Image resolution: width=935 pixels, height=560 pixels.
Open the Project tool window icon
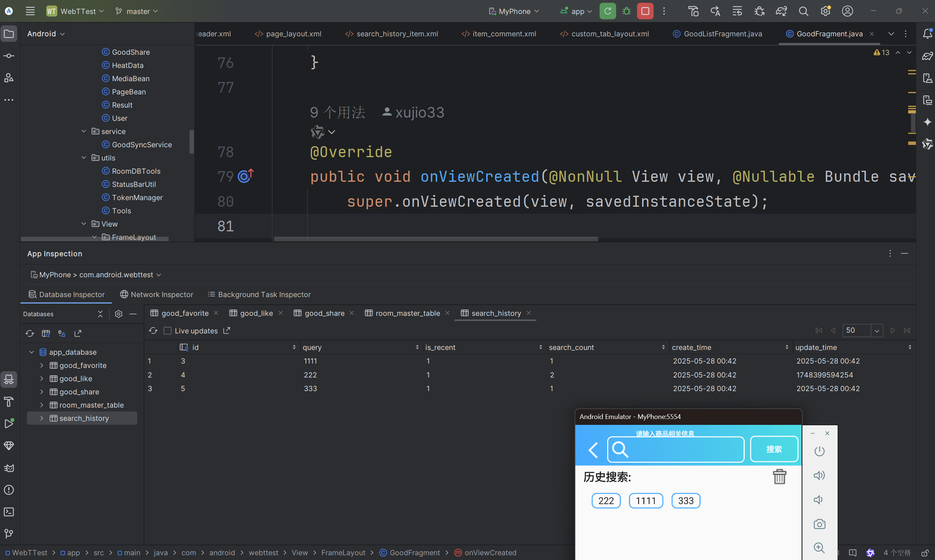pyautogui.click(x=9, y=33)
